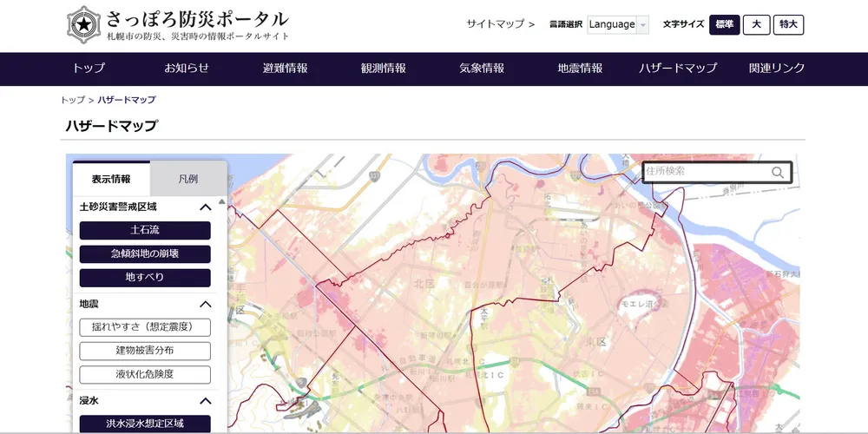Screen dimensions: 868x434
Task: Set text size to 大
Action: [x=756, y=25]
